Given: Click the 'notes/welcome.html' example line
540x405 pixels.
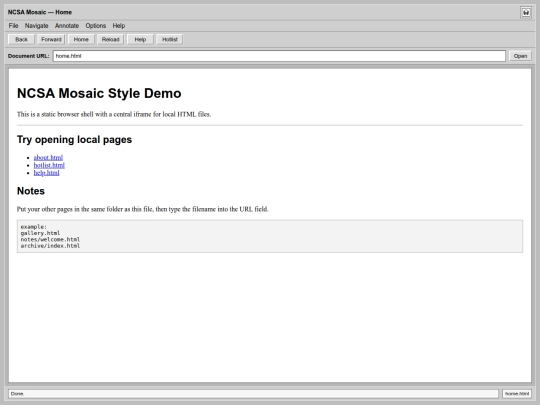Looking at the screenshot, I should point(50,239).
